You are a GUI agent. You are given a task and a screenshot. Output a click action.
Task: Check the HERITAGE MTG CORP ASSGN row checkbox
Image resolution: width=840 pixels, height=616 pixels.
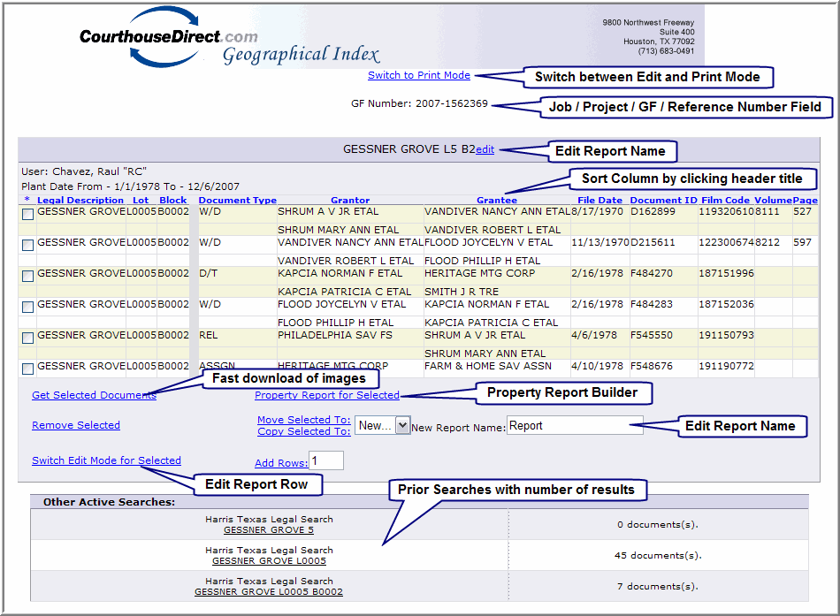click(28, 369)
